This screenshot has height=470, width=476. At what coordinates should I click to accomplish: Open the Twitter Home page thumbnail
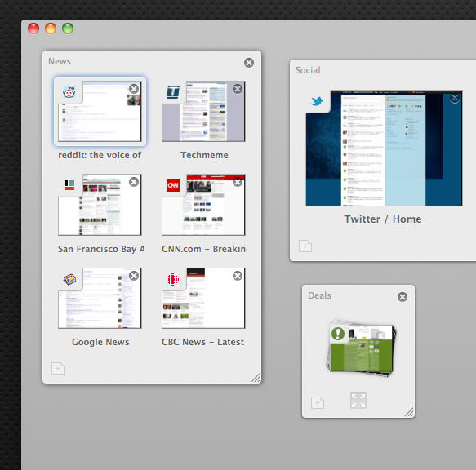tap(384, 148)
